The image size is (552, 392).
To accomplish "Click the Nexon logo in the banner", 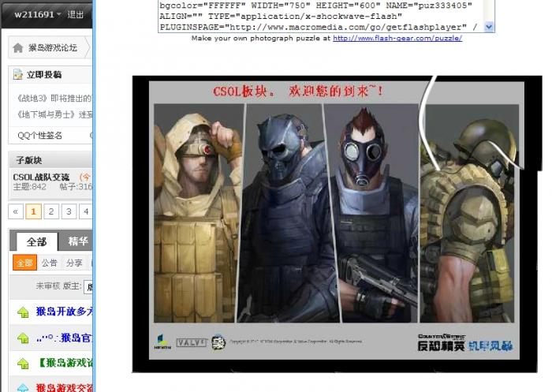I will click(162, 342).
